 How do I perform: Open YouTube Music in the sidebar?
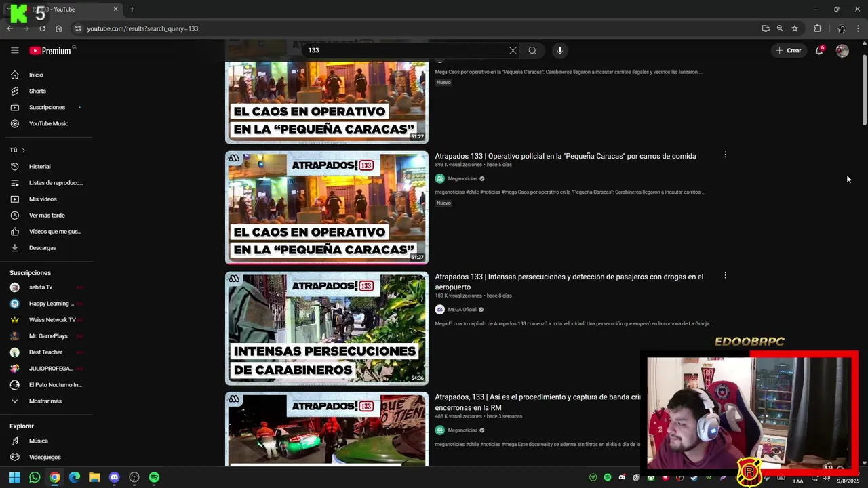[x=47, y=123]
